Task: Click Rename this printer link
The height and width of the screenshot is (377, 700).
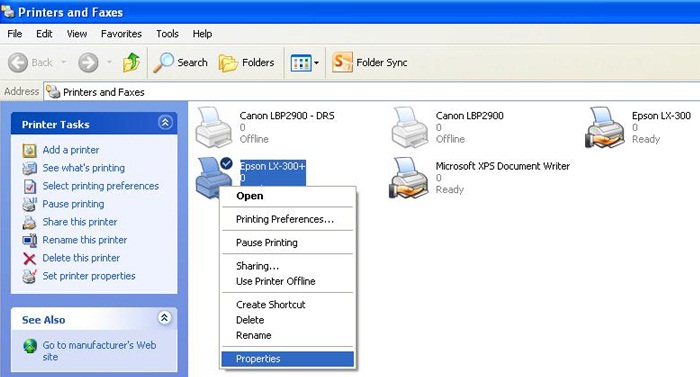Action: click(84, 240)
